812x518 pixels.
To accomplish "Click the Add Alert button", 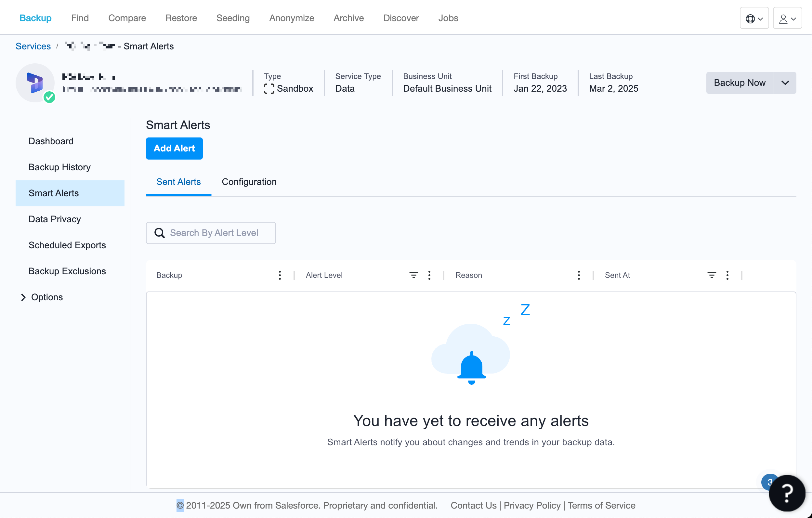I will [x=174, y=148].
